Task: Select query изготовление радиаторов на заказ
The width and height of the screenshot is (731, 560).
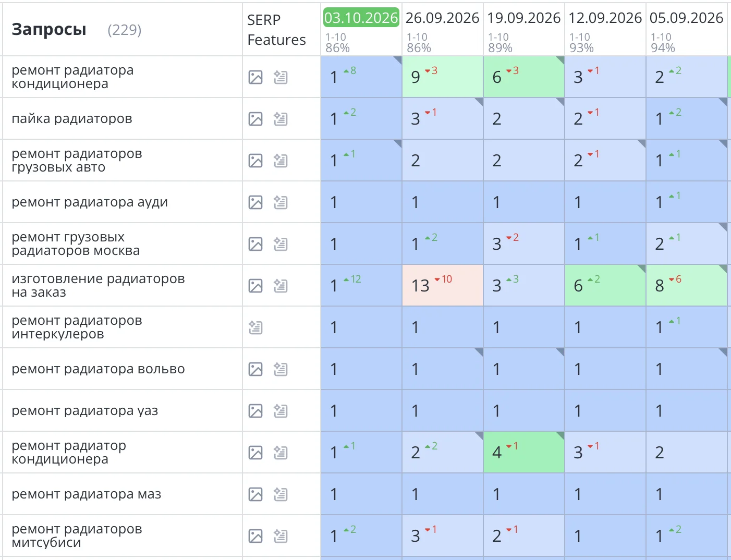Action: (98, 286)
